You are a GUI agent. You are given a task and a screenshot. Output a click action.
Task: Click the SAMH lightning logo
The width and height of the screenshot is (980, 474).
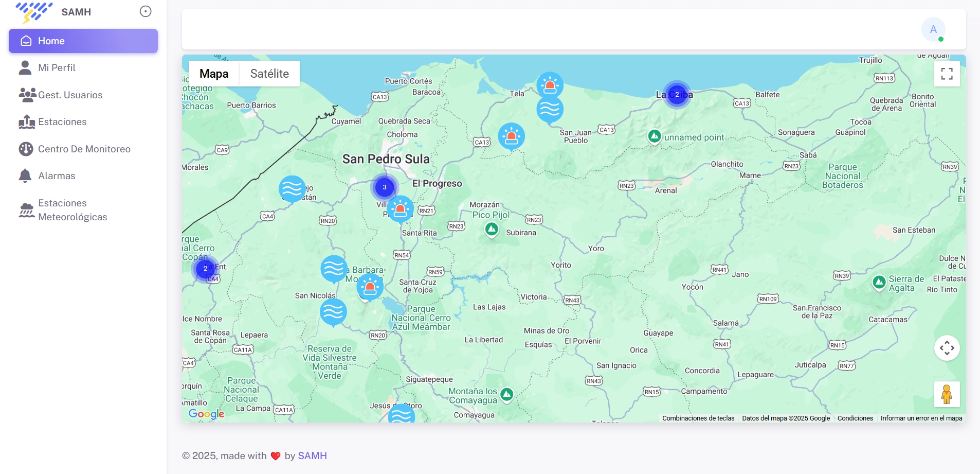click(34, 12)
